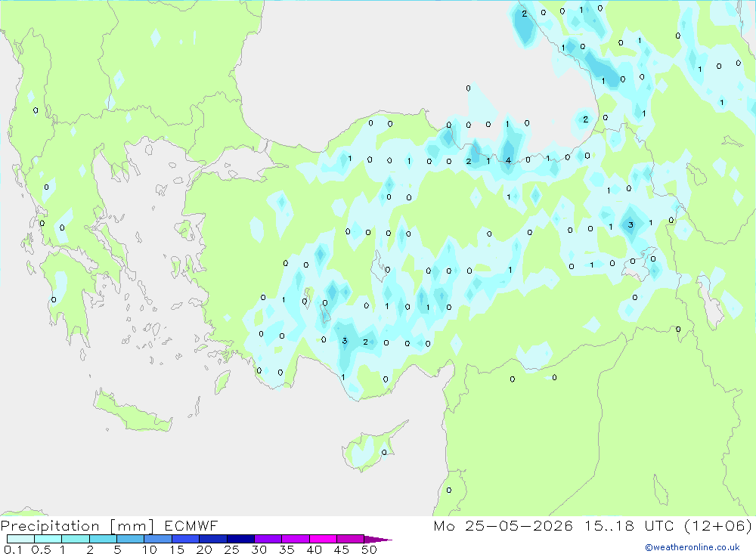
Task: Click the 45–50 mm legend color swatch
Action: pyautogui.click(x=350, y=539)
